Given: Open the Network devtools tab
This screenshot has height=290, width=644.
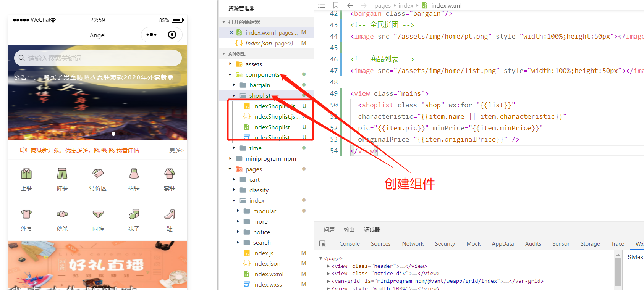Looking at the screenshot, I should [x=413, y=243].
